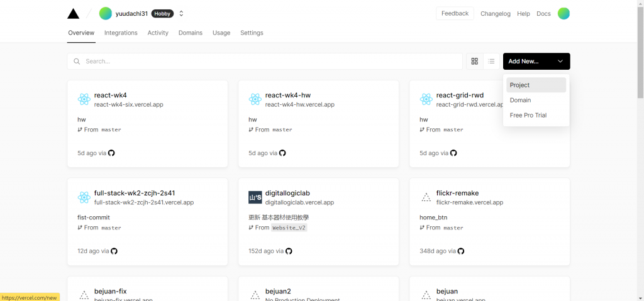This screenshot has height=301, width=644.
Task: Open the Settings tab
Action: pos(252,33)
